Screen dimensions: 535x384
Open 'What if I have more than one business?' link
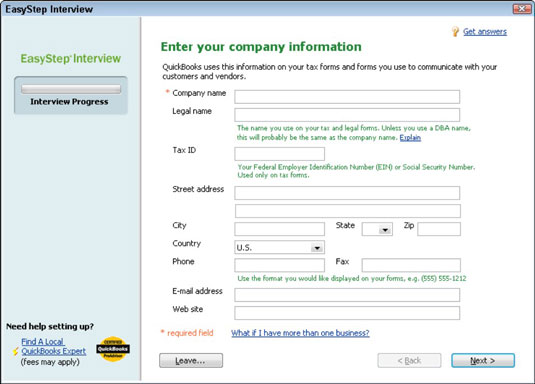(300, 333)
